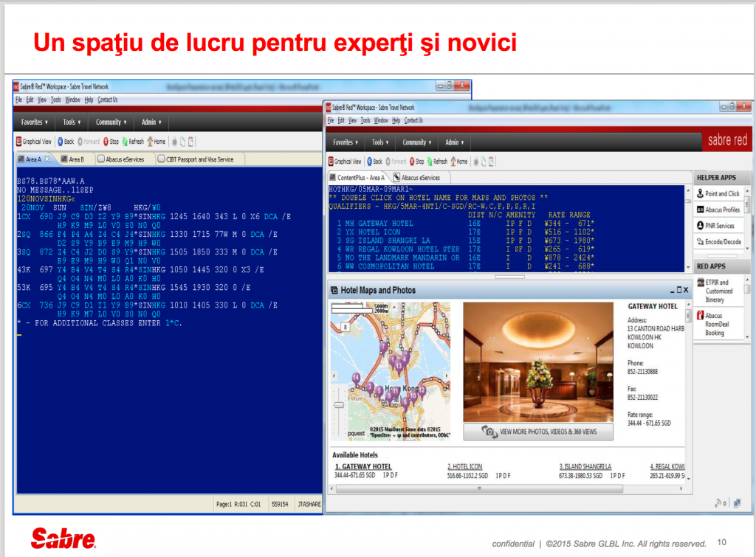Open Help menu in right window
The height and width of the screenshot is (557, 756).
tap(396, 120)
